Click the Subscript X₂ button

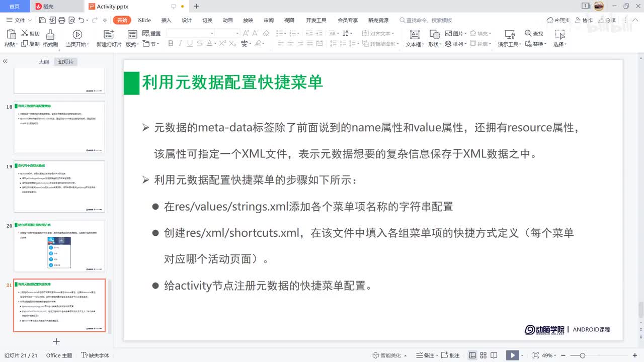point(232,44)
